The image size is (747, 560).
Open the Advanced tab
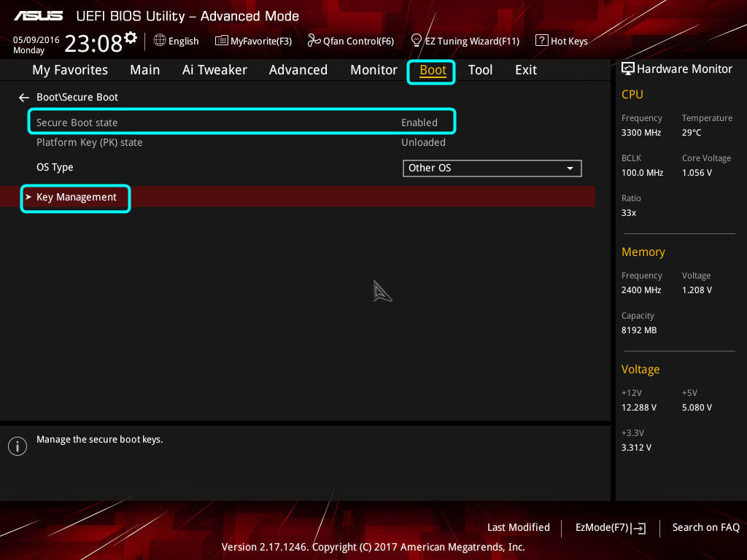(x=298, y=70)
